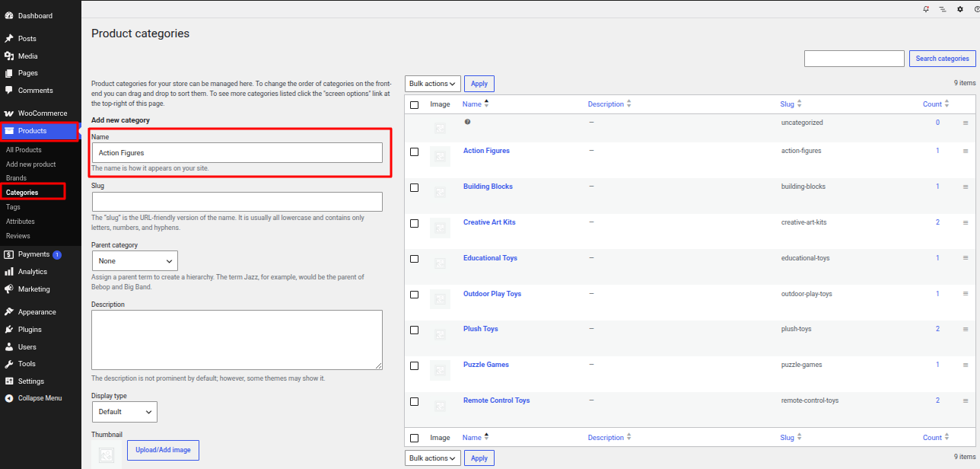The image size is (980, 469).
Task: Open Tags under Products menu
Action: (13, 207)
